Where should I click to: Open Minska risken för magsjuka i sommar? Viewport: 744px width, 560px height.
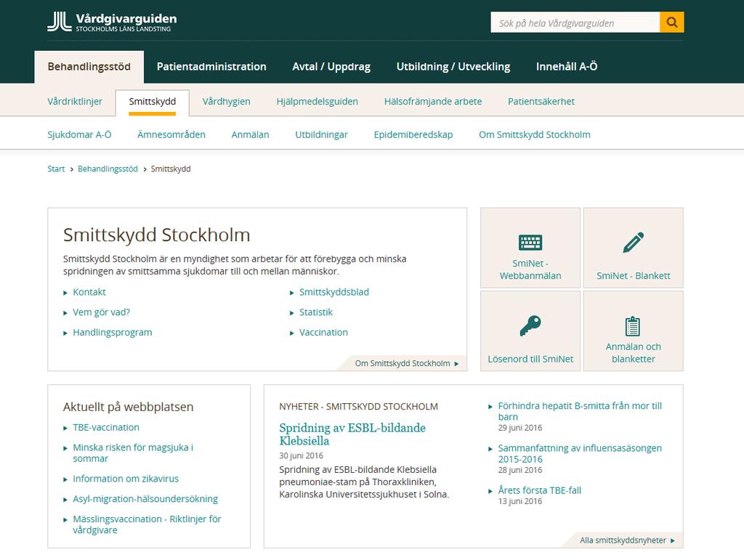[x=133, y=453]
